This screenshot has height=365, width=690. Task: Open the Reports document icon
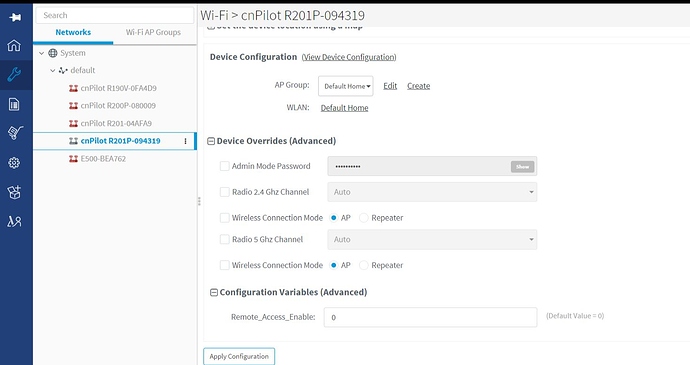pyautogui.click(x=14, y=104)
